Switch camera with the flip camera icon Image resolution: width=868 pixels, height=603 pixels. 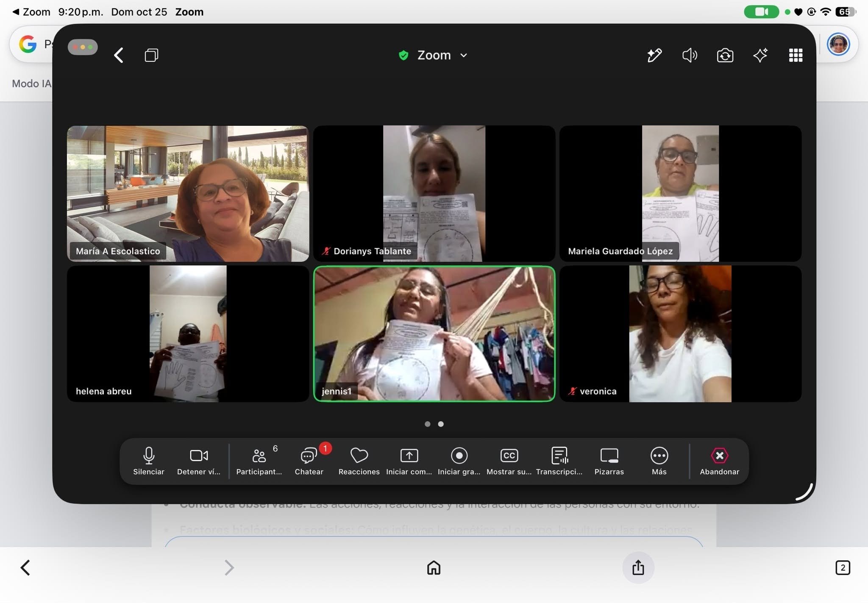[725, 55]
